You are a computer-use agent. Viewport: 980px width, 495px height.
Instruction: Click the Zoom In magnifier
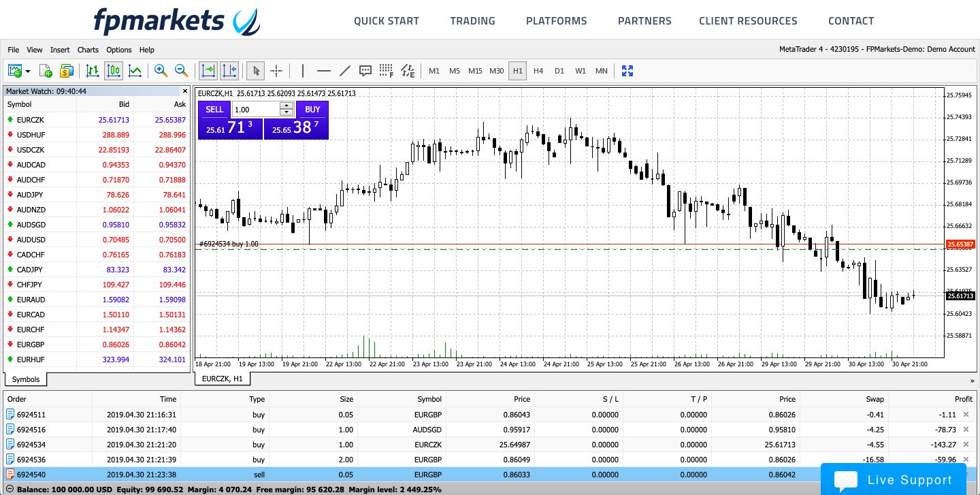161,70
